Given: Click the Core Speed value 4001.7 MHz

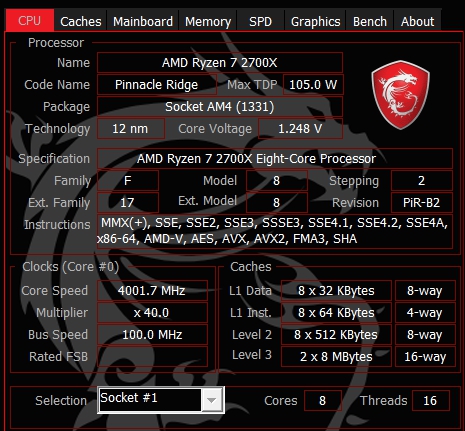Looking at the screenshot, I should point(152,291).
